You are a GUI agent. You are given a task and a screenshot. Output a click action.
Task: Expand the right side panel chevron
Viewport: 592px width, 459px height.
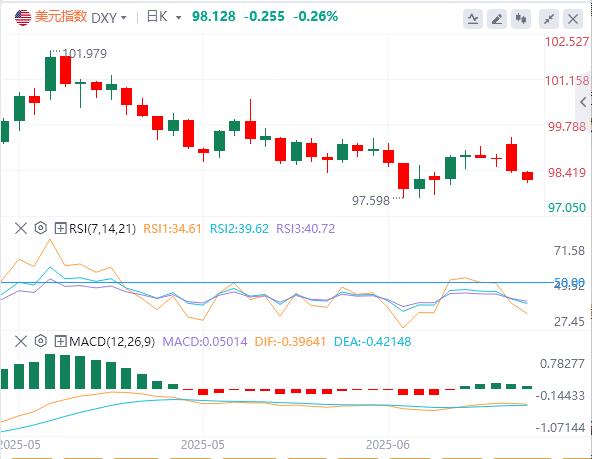tap(583, 102)
